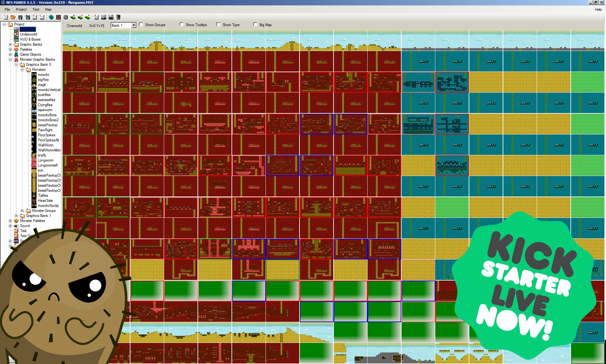Expand the Monster Groups node
The image size is (606, 364).
pos(22,211)
